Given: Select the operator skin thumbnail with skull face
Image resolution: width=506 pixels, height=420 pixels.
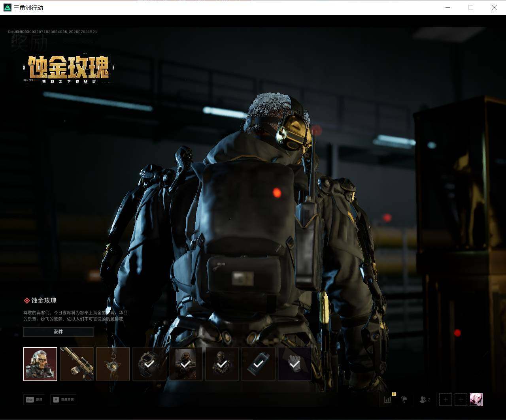Looking at the screenshot, I should (x=40, y=364).
